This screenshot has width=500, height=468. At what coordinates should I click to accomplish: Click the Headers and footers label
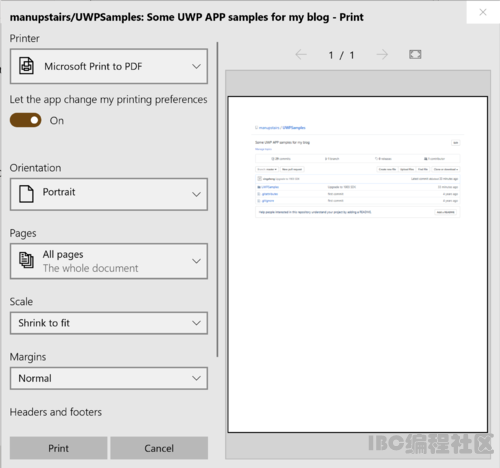[56, 412]
